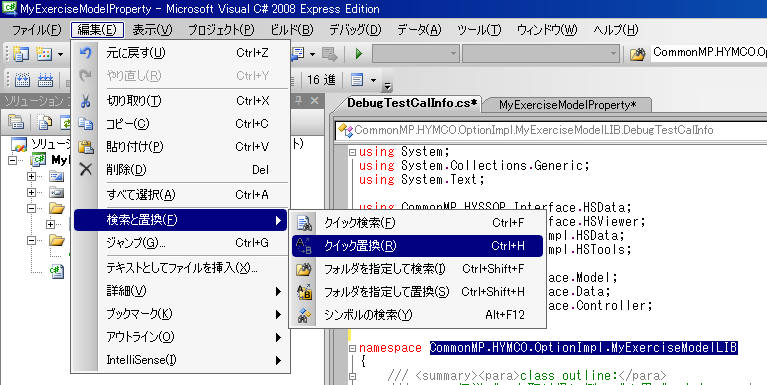Open the class navigation dropdown in editor

[551, 131]
